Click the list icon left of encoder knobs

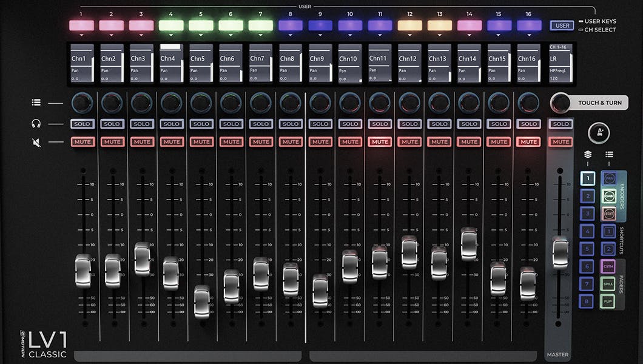[x=36, y=103]
